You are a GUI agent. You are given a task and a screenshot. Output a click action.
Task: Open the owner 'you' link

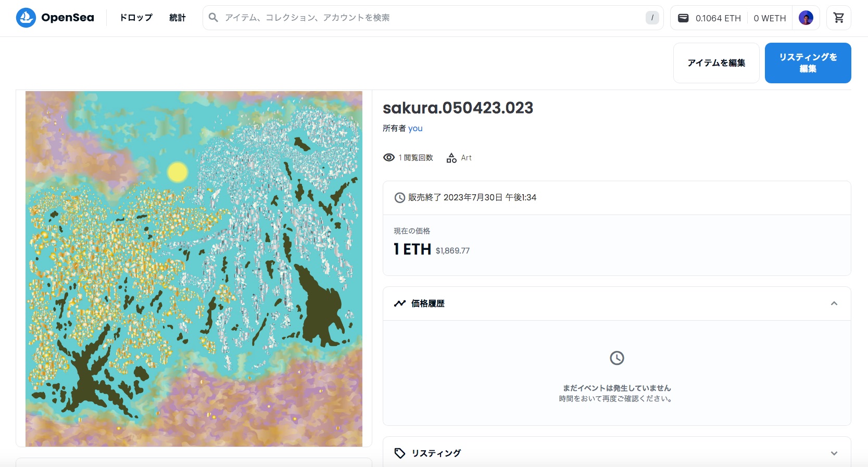[x=415, y=129]
